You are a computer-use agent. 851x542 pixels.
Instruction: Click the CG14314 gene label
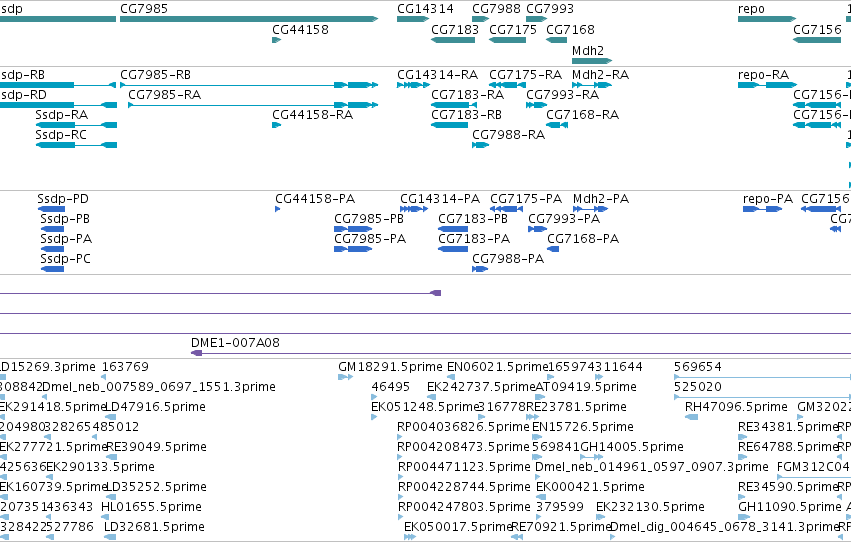click(425, 9)
